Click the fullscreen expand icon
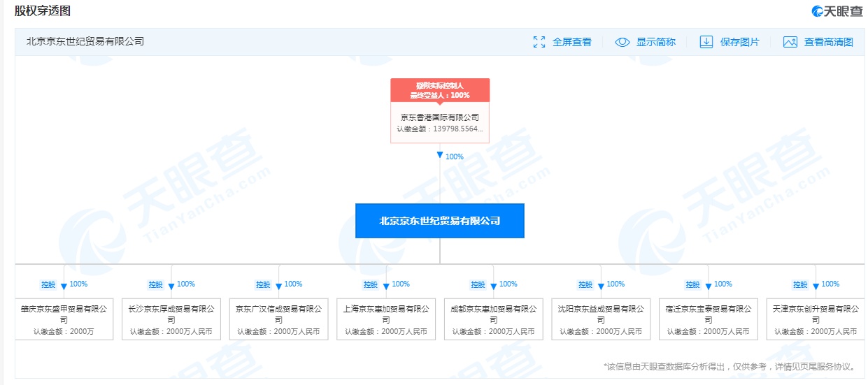 click(x=539, y=42)
